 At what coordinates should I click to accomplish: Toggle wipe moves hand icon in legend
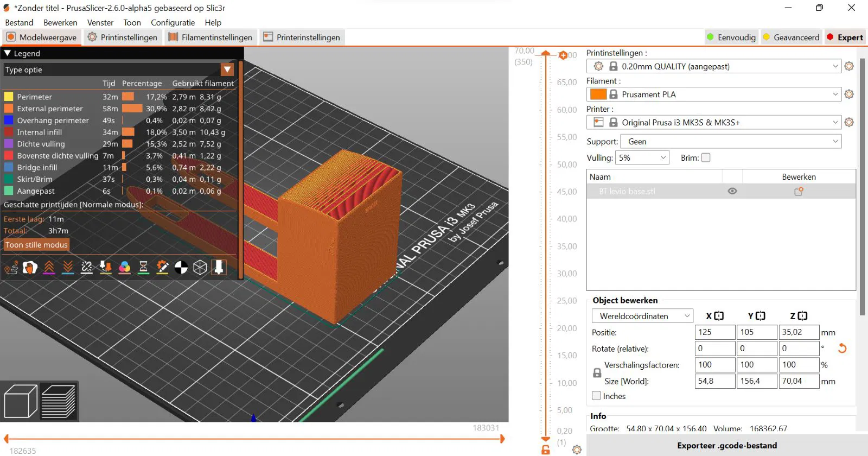pyautogui.click(x=30, y=267)
